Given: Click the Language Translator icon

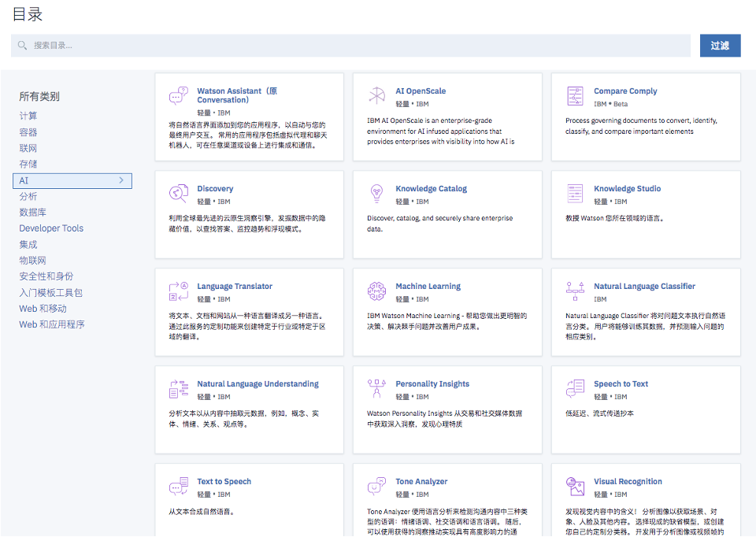Looking at the screenshot, I should pyautogui.click(x=179, y=291).
